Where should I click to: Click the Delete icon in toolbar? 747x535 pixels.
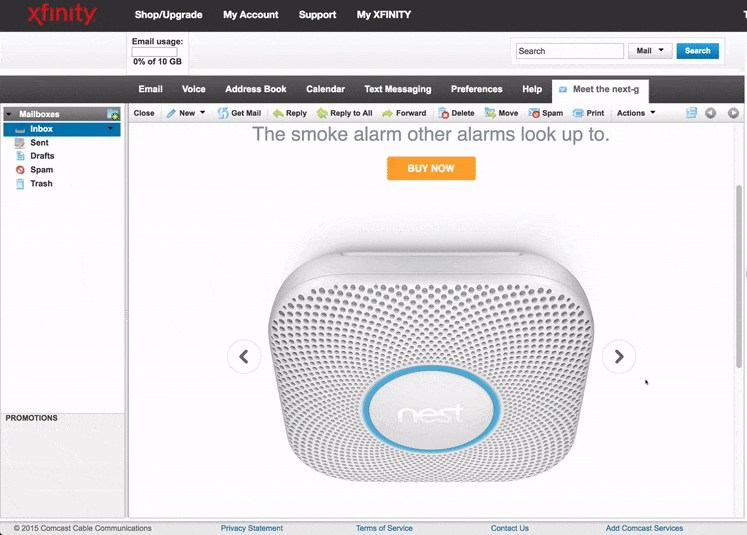point(444,113)
